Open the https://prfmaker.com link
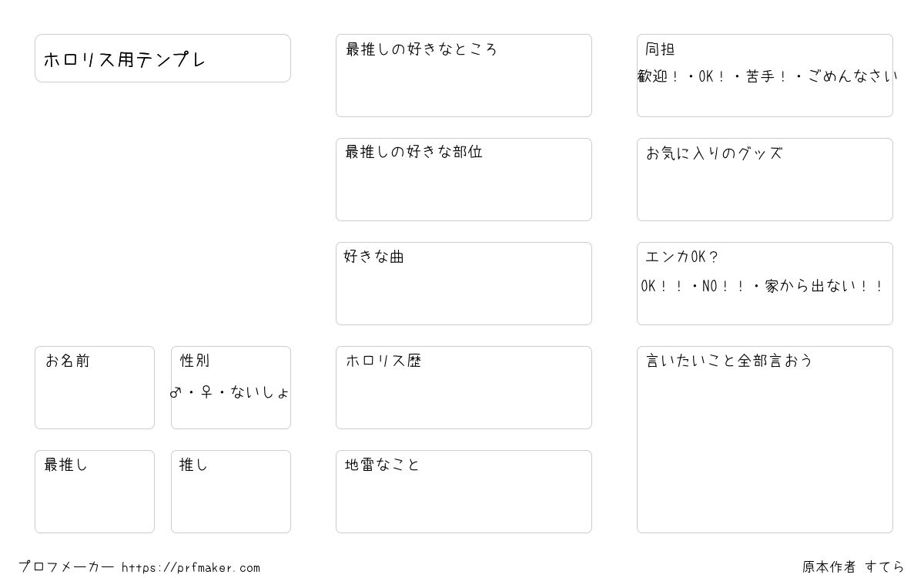 click(191, 567)
